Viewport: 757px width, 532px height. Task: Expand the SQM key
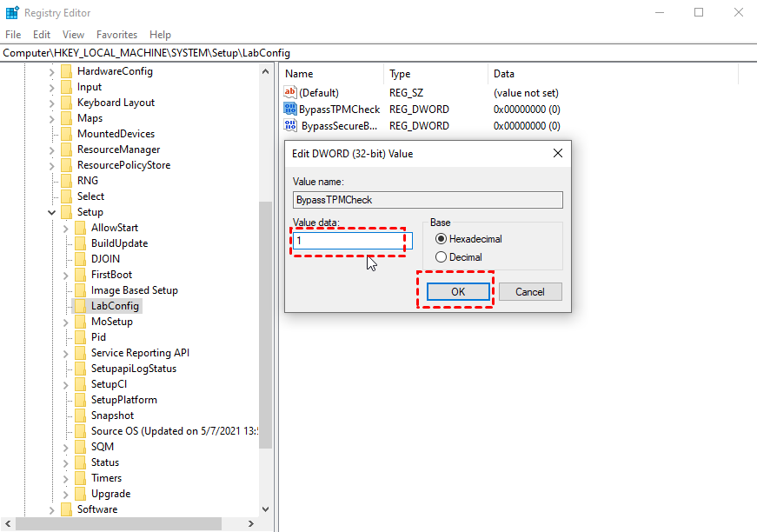[x=66, y=447]
